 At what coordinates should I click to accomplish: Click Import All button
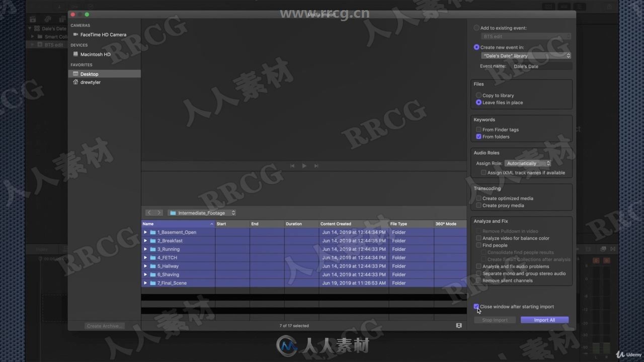(x=544, y=320)
